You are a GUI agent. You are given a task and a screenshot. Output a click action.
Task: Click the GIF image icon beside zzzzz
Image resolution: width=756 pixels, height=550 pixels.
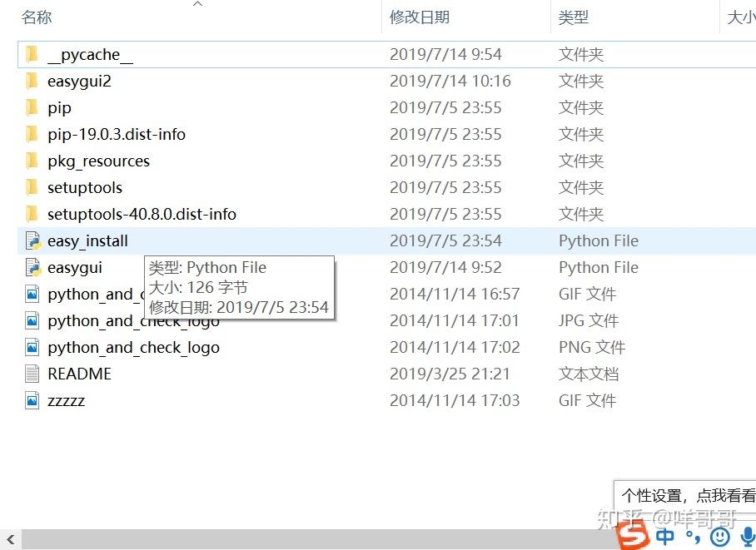pos(31,400)
